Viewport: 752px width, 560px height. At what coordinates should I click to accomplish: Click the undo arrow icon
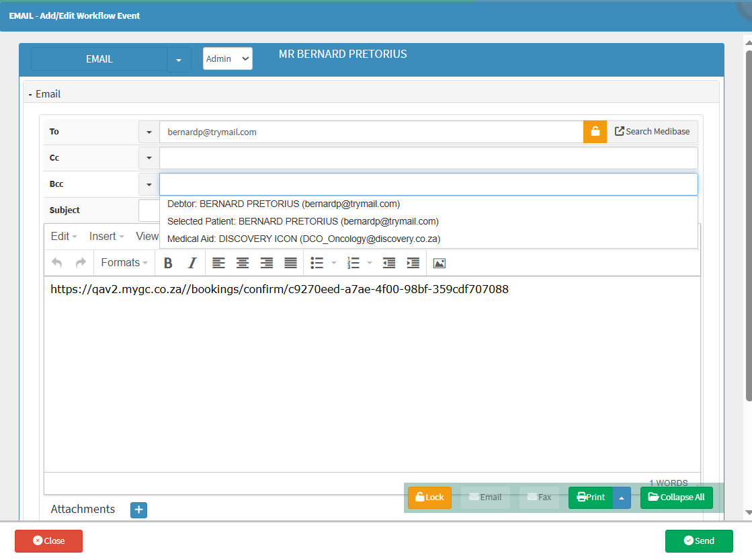click(x=57, y=263)
